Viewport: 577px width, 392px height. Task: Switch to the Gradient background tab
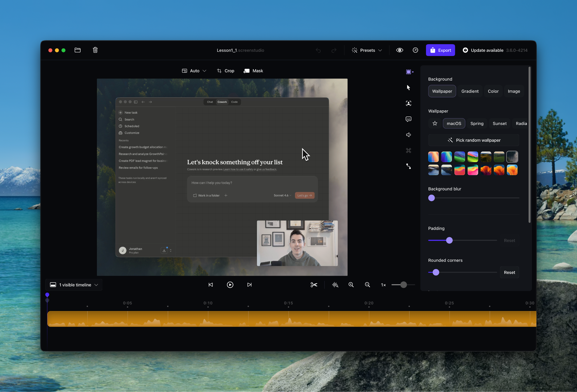point(470,91)
